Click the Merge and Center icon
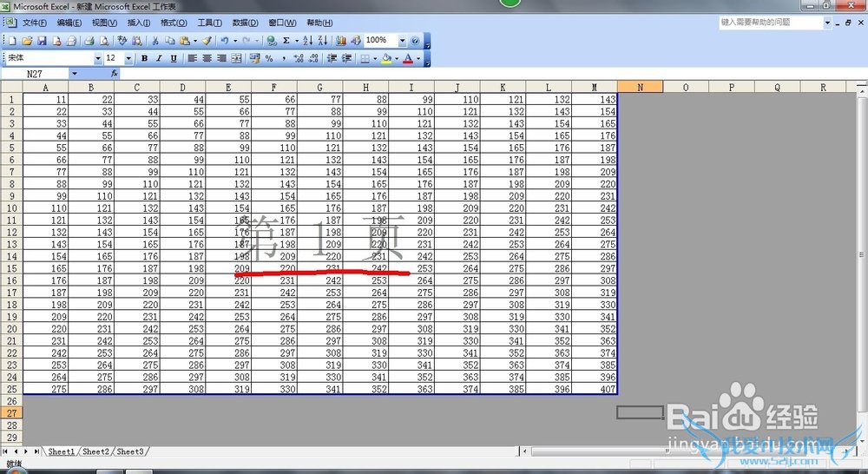 coord(235,59)
